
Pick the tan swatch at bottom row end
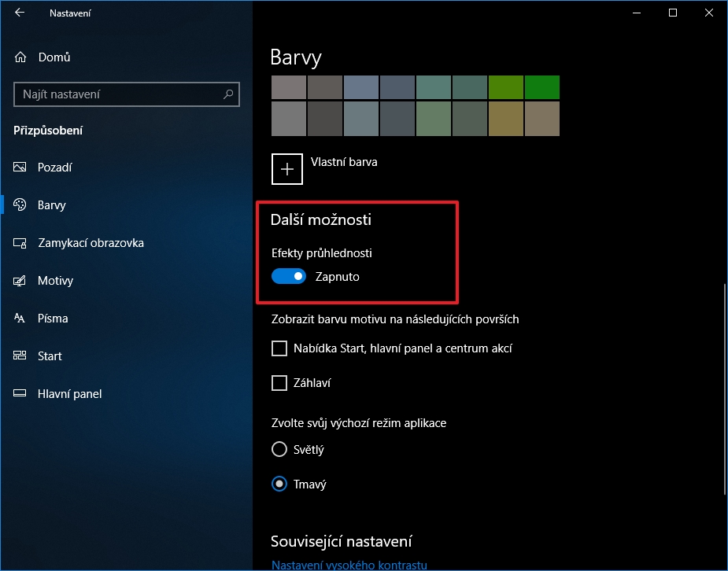coord(541,120)
